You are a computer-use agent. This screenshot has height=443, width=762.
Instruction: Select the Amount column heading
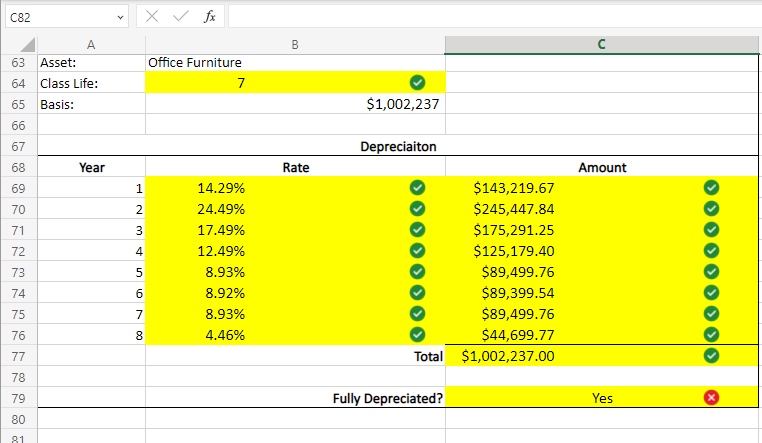pos(602,167)
